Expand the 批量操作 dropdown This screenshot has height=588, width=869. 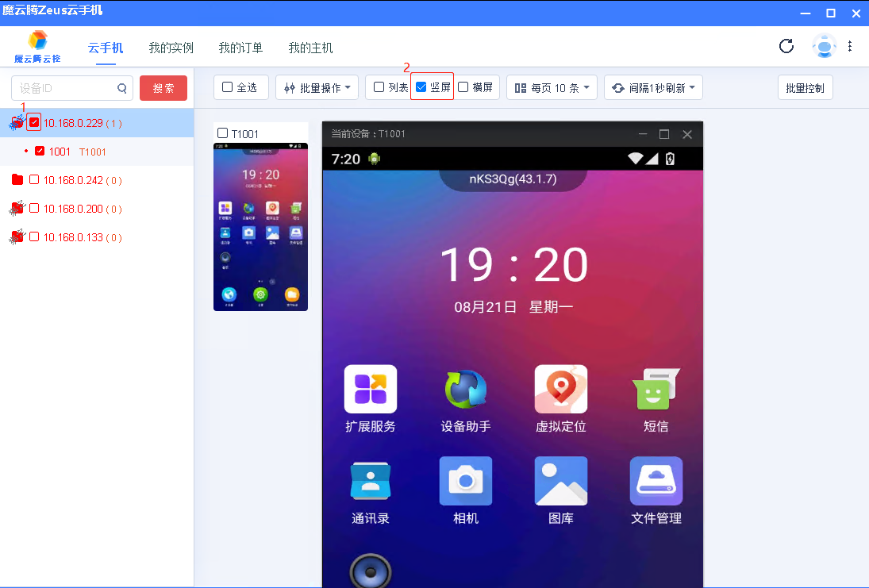coord(317,87)
